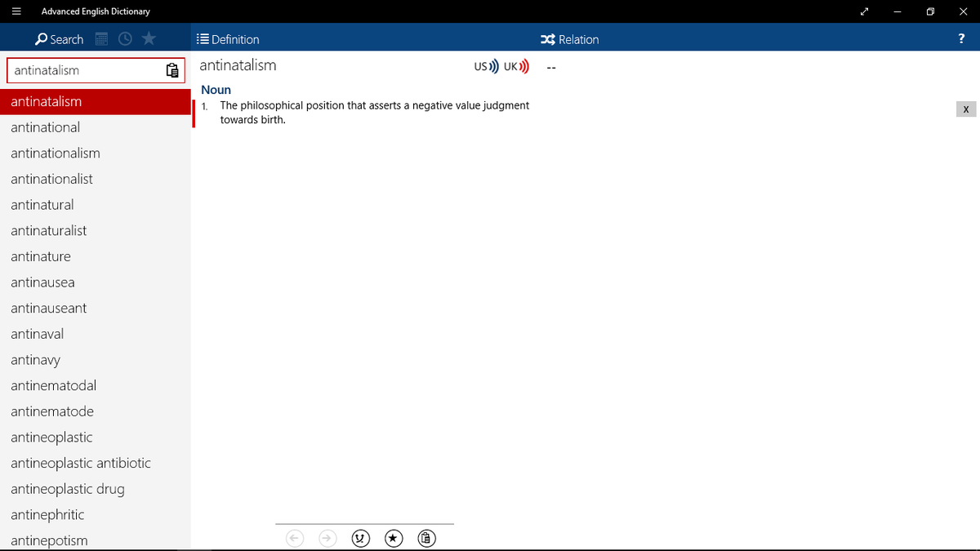Open help question mark
This screenshot has width=980, height=551.
click(x=961, y=39)
